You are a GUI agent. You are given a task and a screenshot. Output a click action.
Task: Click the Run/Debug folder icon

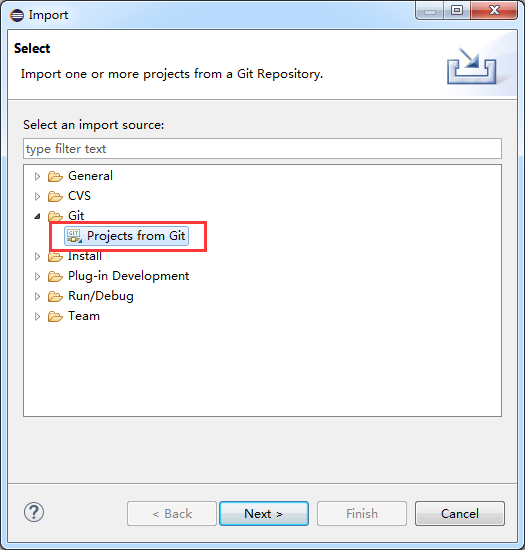[55, 296]
